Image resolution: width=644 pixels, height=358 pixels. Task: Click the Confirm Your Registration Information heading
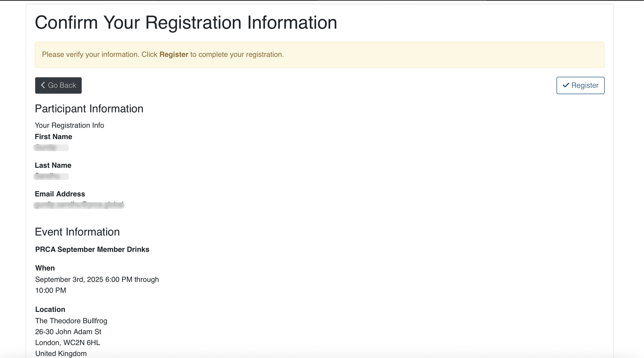[186, 22]
